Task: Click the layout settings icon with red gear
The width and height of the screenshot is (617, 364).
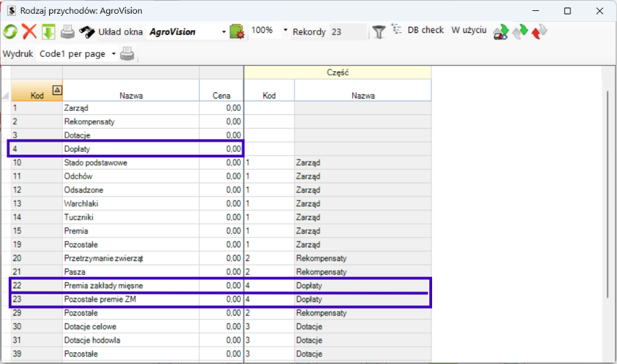Action: pos(237,32)
